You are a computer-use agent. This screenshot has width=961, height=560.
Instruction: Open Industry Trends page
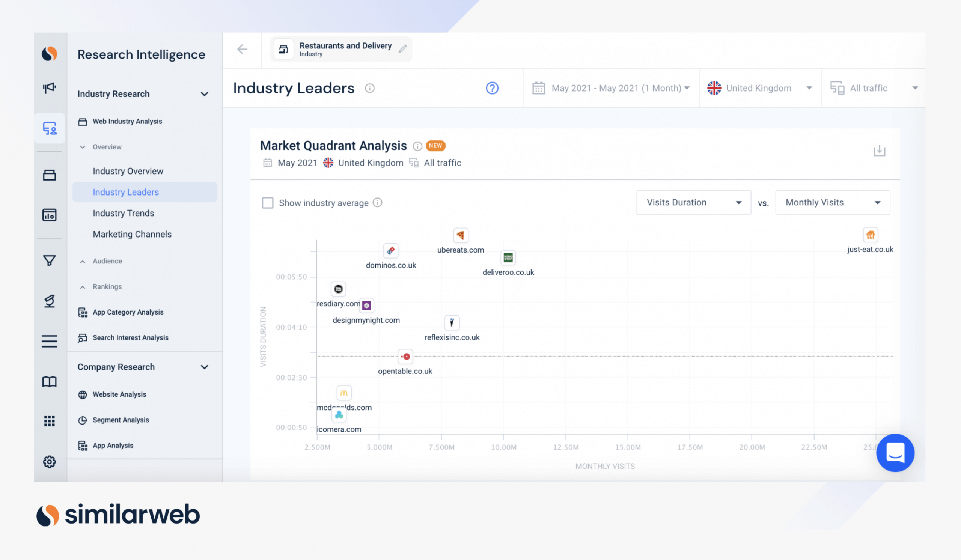coord(123,213)
